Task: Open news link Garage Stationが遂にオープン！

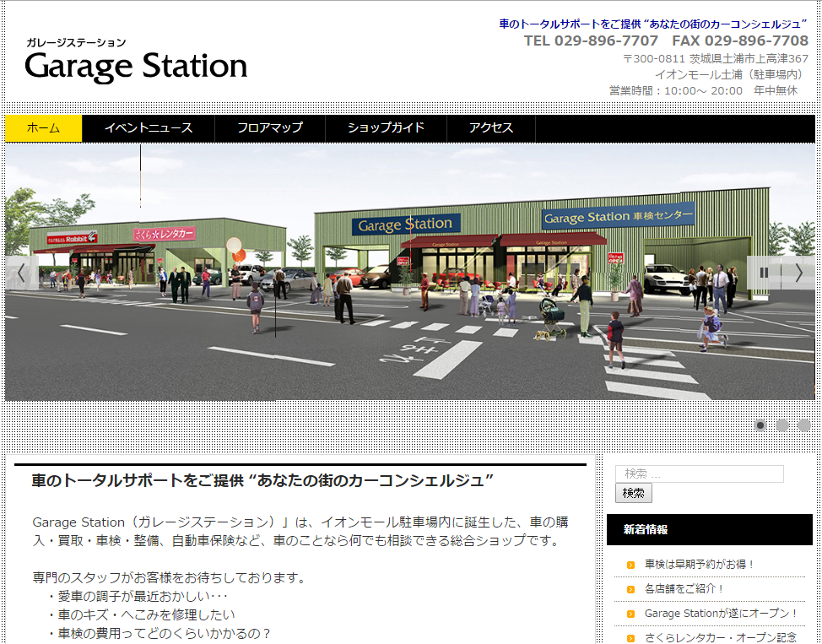Action: [x=721, y=614]
